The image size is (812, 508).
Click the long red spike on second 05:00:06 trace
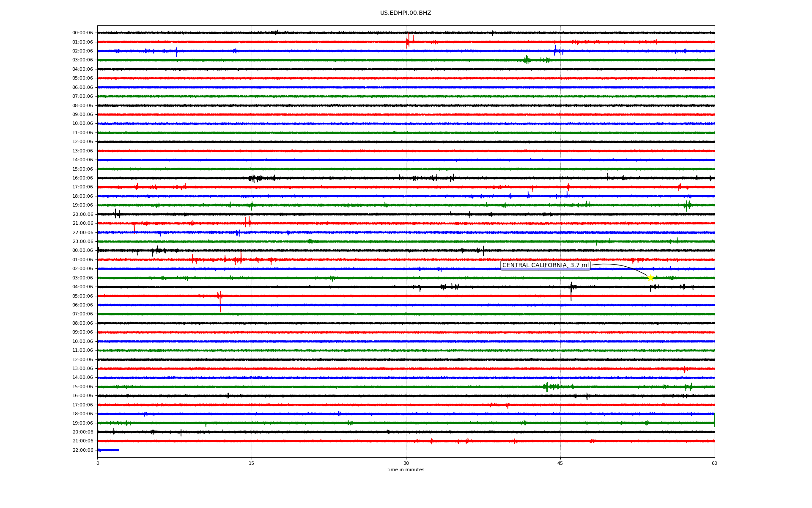tap(220, 301)
